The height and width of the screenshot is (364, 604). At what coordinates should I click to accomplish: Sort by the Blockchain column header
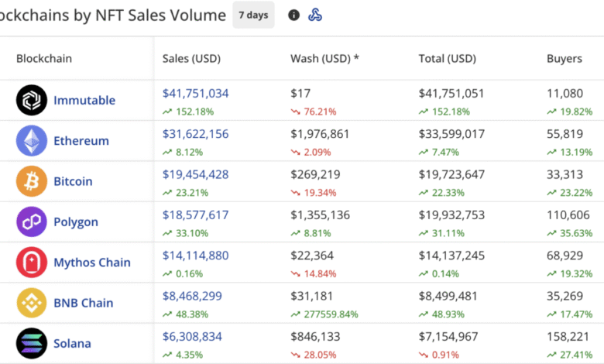click(x=44, y=59)
